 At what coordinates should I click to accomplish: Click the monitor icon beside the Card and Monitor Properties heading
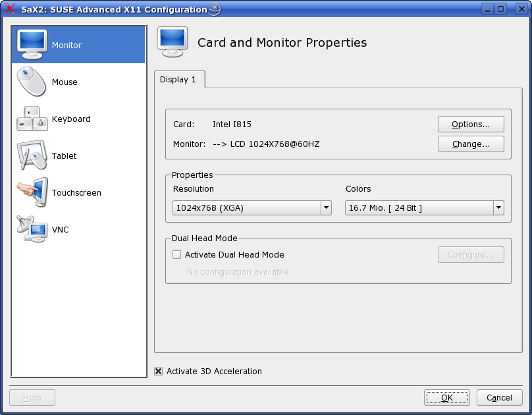173,41
